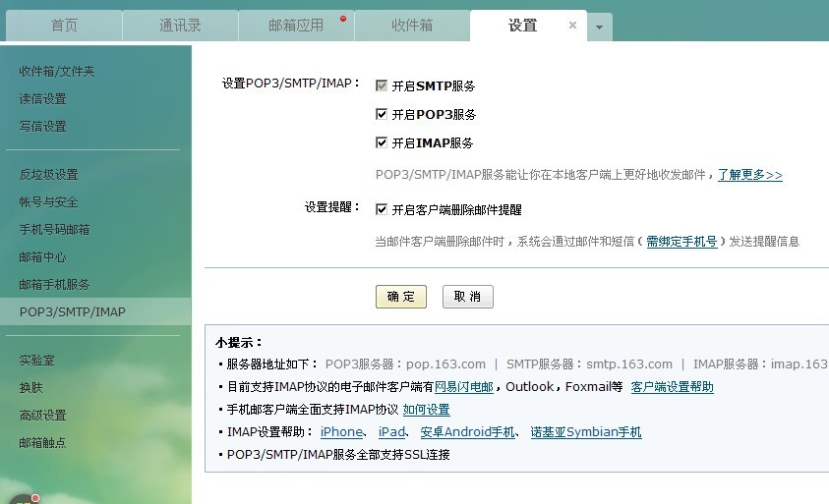
Task: Uncheck the 开启IMAP服务 checkbox
Action: click(x=382, y=142)
